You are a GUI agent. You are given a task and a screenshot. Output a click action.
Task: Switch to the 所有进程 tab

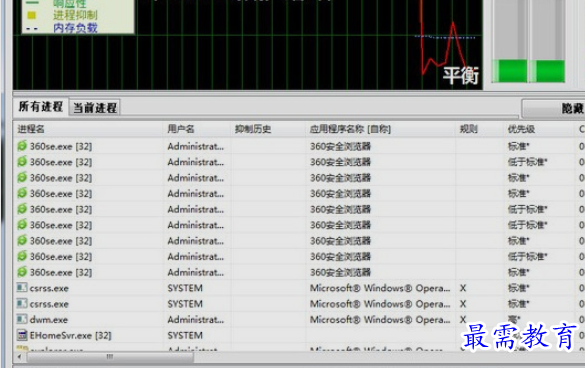tap(41, 107)
